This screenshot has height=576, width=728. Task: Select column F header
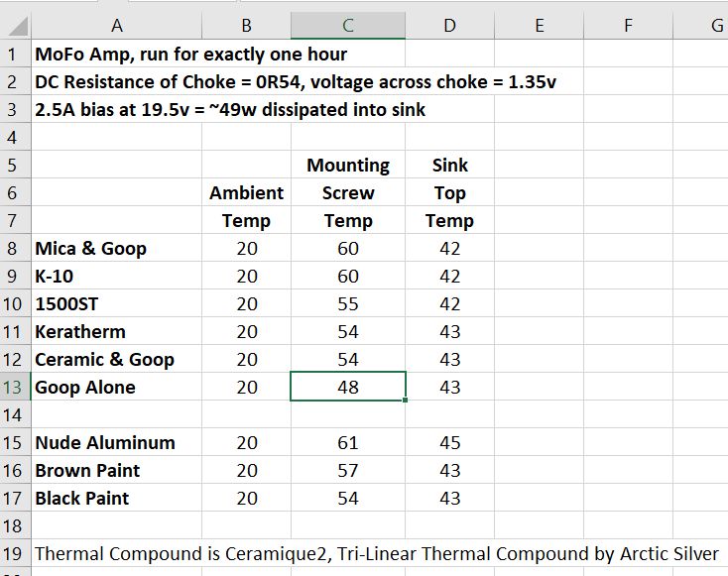(x=628, y=26)
